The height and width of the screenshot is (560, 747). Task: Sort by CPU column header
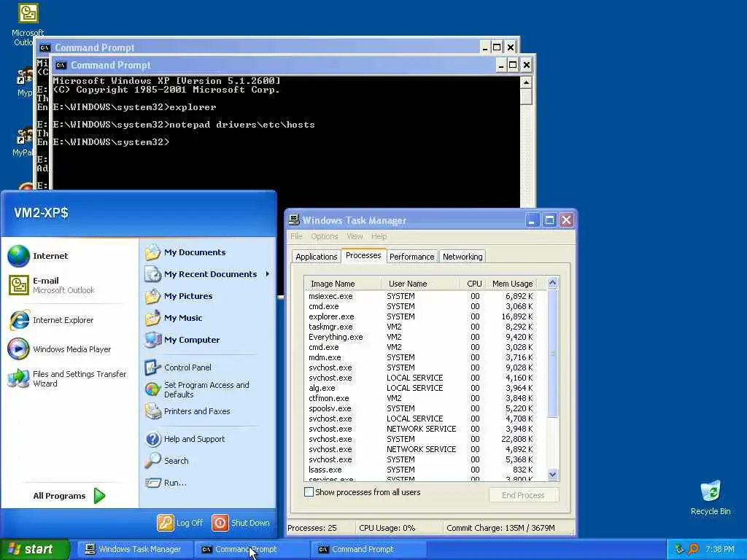click(x=474, y=284)
